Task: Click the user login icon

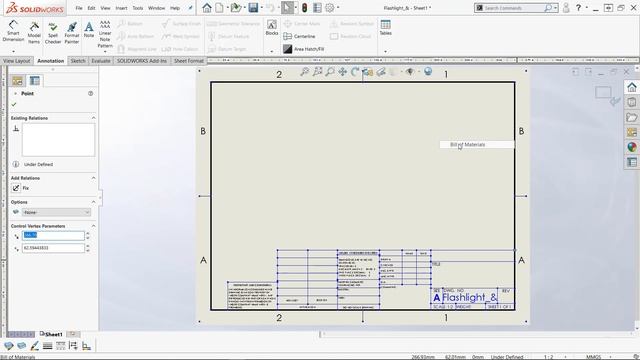Action: point(566,8)
